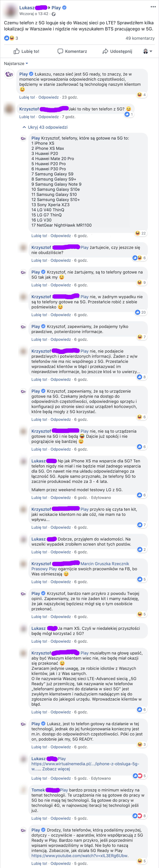Image resolution: width=159 pixels, height=868 pixels.
Task: Open Play page avatar on first comment
Action: coord(9,74)
